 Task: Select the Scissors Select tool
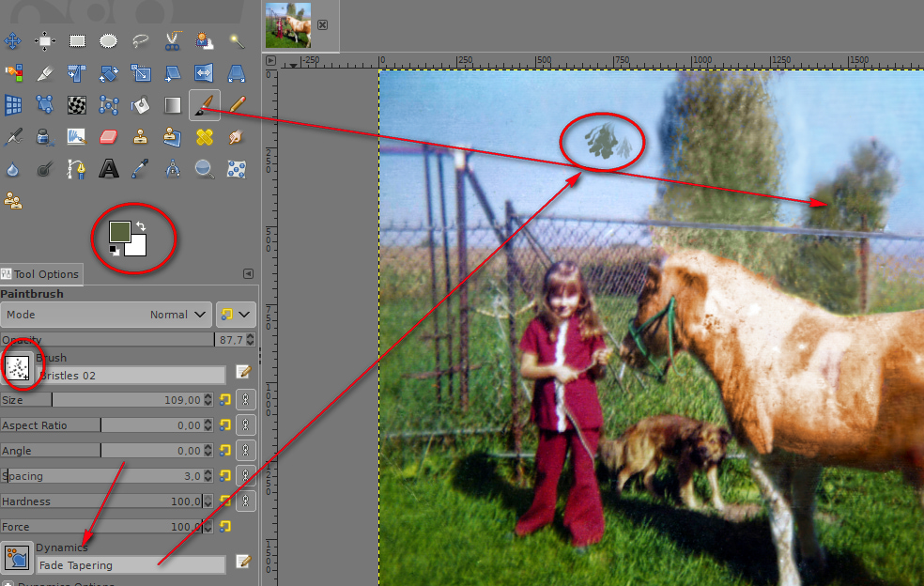point(172,41)
